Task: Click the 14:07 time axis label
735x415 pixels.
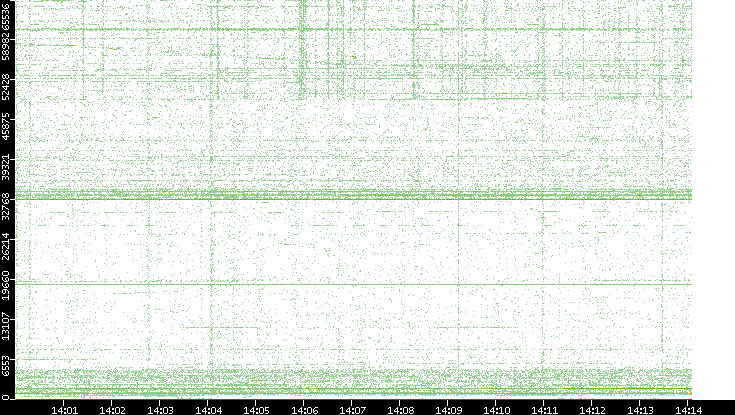Action: click(x=352, y=411)
